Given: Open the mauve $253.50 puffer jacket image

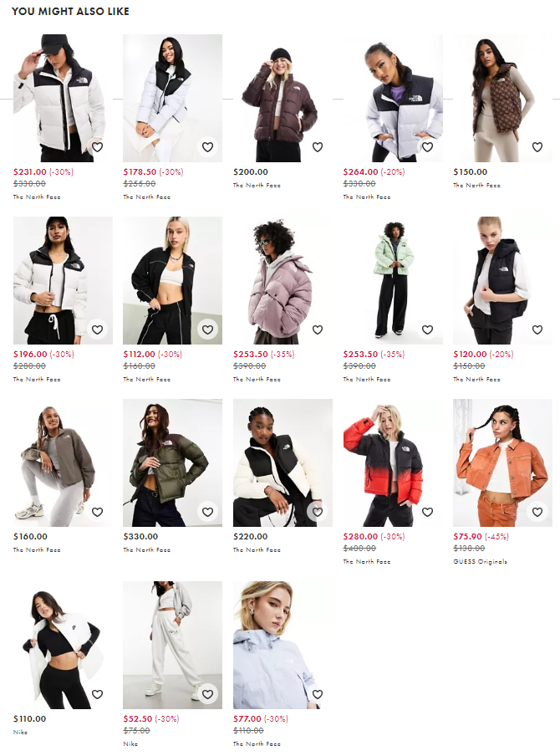Looking at the screenshot, I should pyautogui.click(x=283, y=280).
